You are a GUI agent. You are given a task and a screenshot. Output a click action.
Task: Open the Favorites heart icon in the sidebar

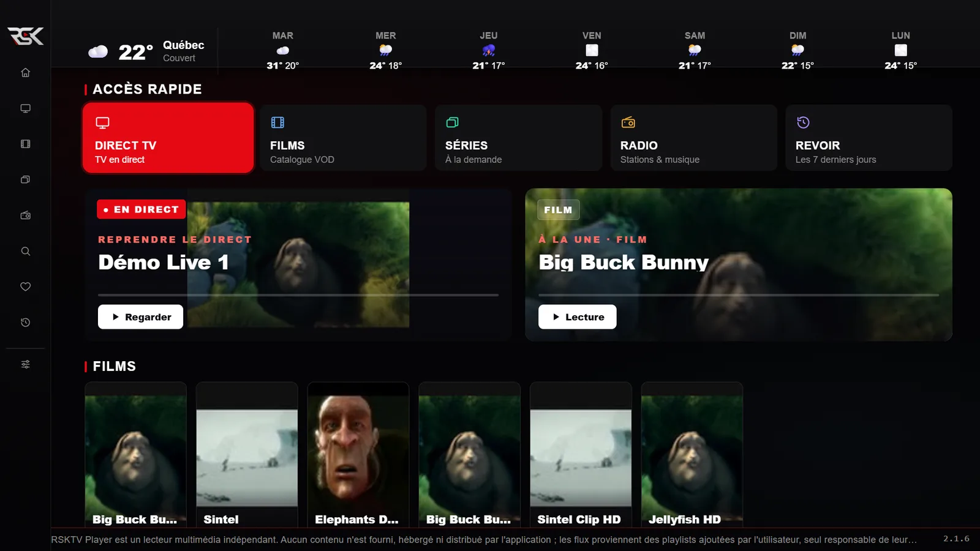[x=25, y=287]
